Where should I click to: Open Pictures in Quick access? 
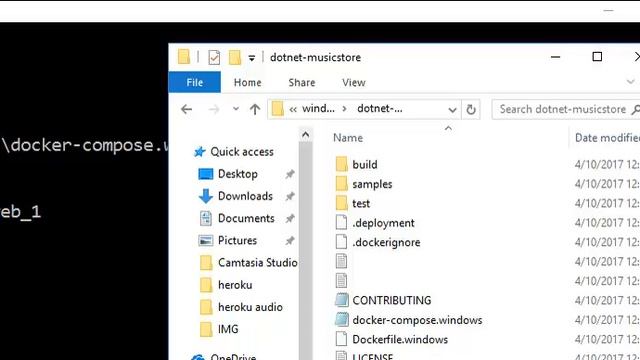tap(237, 240)
